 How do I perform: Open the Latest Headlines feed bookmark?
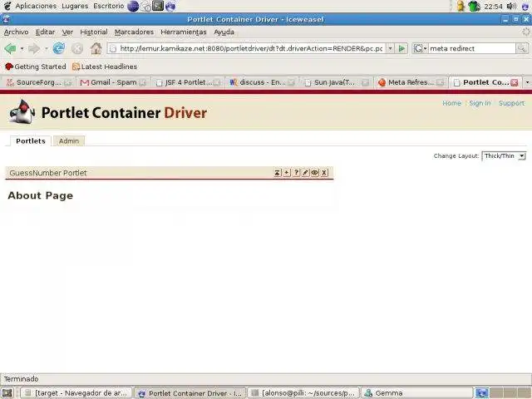tap(105, 66)
